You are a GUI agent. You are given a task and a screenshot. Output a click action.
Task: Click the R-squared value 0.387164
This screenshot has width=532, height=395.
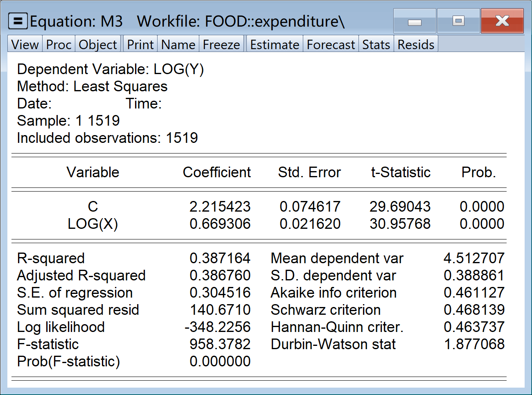tap(220, 258)
